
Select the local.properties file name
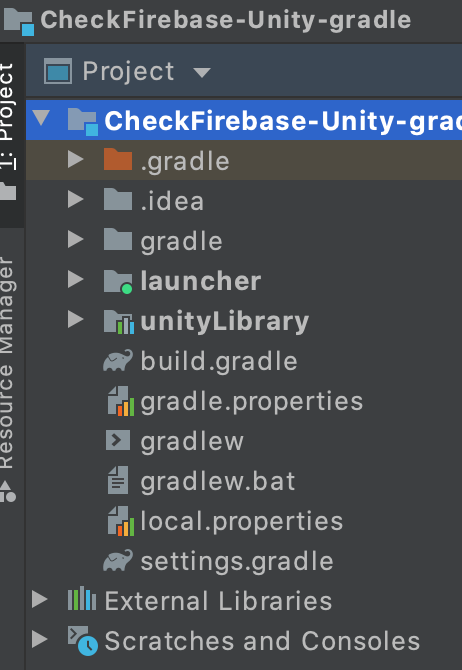[x=241, y=523]
